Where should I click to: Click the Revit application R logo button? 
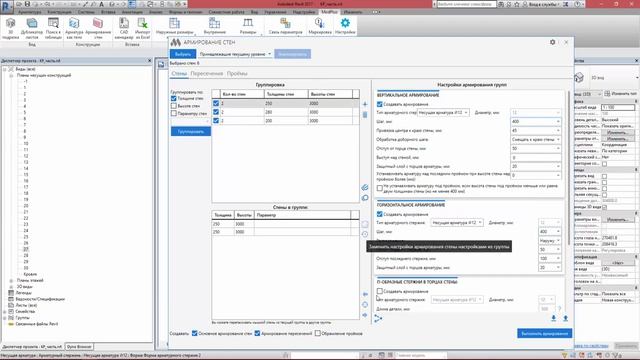[7, 7]
